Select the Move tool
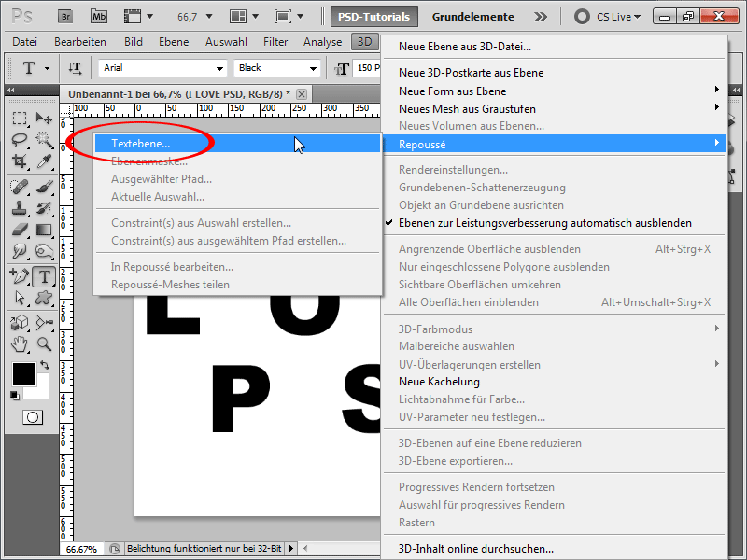The height and width of the screenshot is (560, 747). [x=44, y=119]
